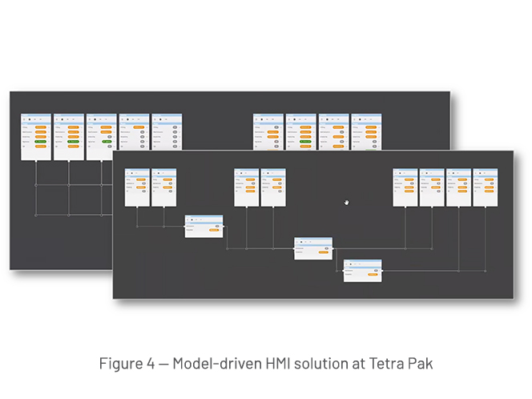This screenshot has width=532, height=399.
Task: Expand the top row arrow of the front diagram's far-right panel
Action: tap(496, 179)
